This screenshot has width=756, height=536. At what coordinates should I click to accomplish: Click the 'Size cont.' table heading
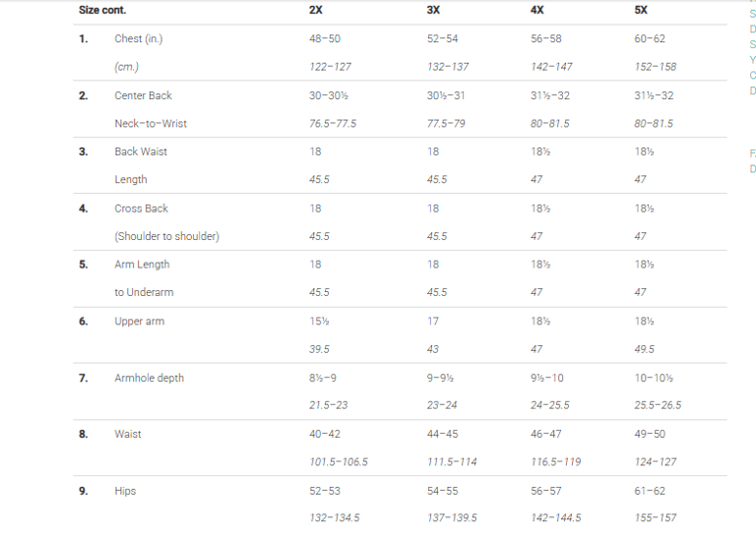point(102,10)
